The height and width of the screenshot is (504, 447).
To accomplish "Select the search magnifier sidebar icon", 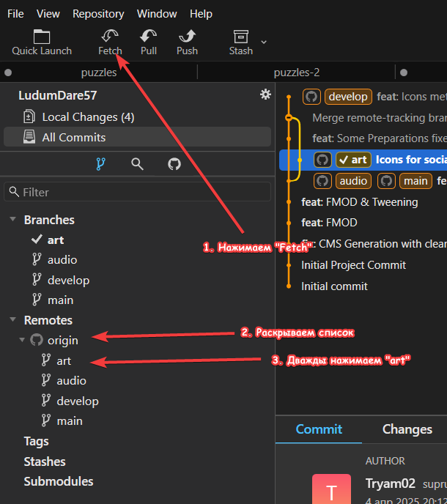I will [137, 164].
